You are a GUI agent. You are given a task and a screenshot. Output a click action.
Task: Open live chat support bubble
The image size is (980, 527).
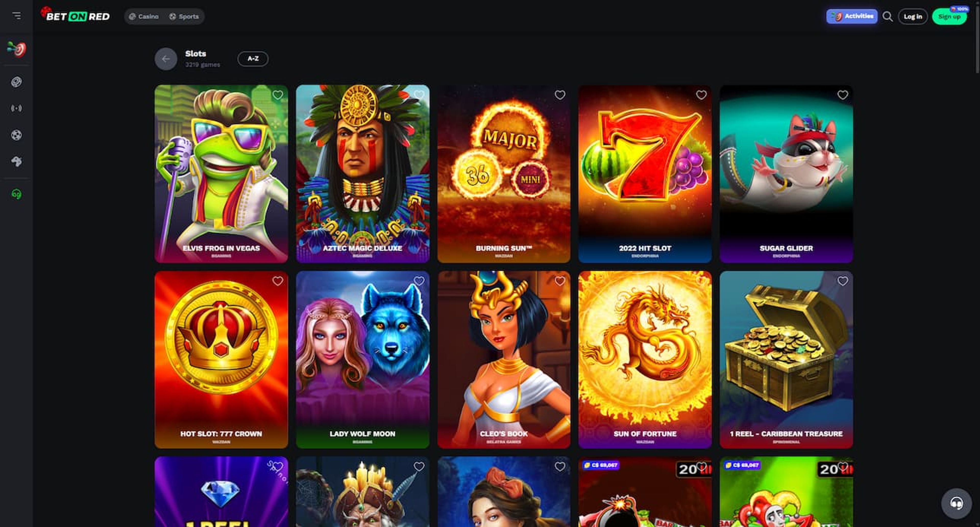(957, 503)
